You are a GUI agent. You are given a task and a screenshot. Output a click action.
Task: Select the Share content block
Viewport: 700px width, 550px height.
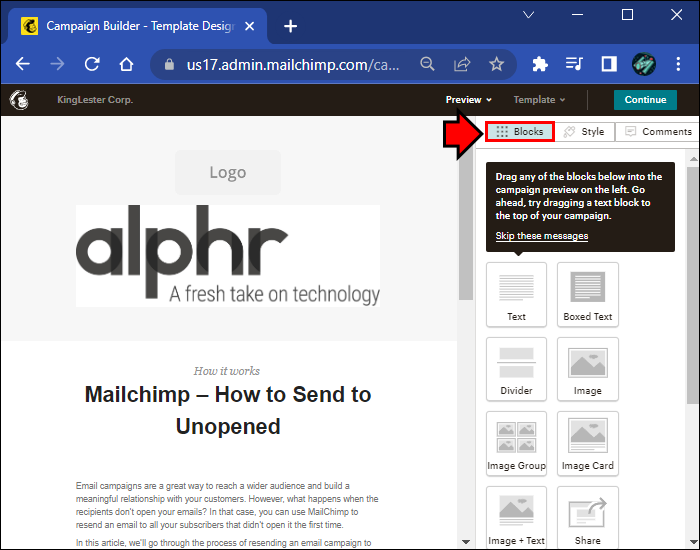[588, 518]
